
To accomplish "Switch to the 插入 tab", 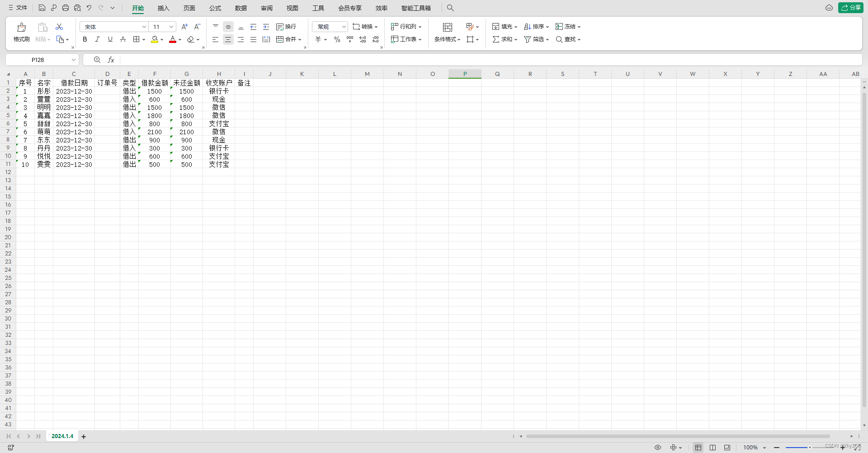I will (x=163, y=8).
